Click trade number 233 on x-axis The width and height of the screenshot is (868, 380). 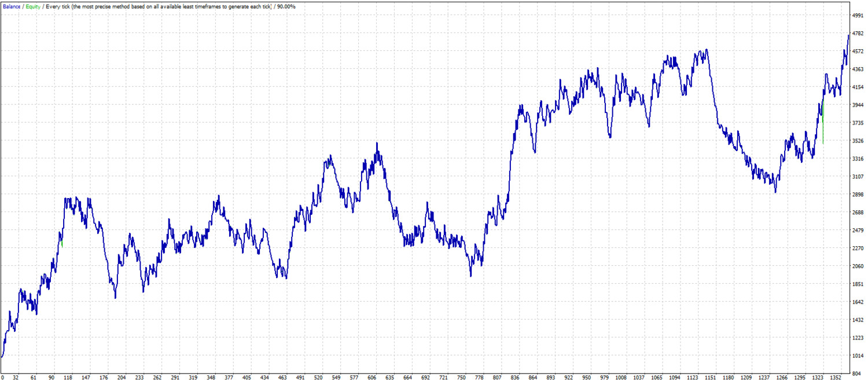tap(139, 377)
